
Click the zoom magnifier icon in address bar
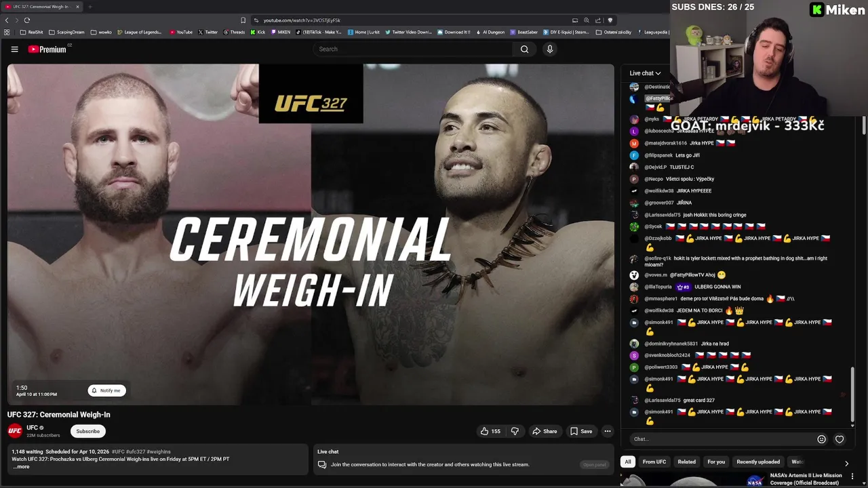587,20
